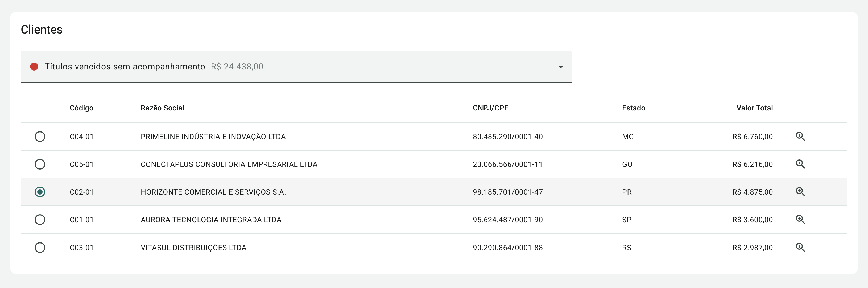This screenshot has height=288, width=868.
Task: Click the Estado column header
Action: pyautogui.click(x=633, y=108)
